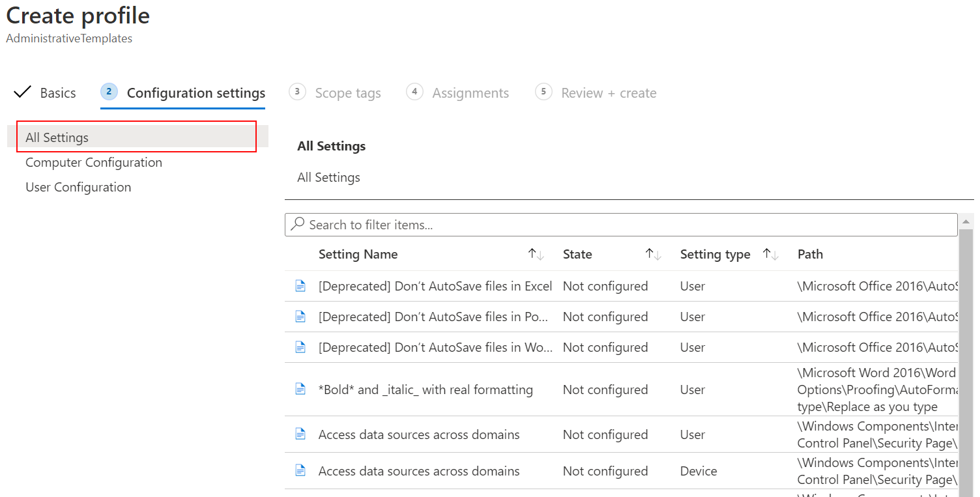Click the Basics checkmark icon
Image resolution: width=980 pixels, height=497 pixels.
coord(22,92)
